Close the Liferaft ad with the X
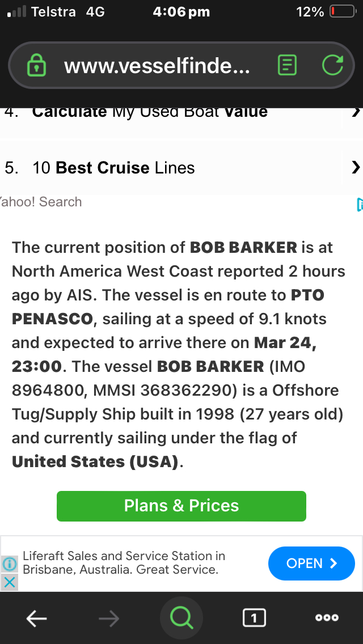This screenshot has height=644, width=363. [x=10, y=582]
